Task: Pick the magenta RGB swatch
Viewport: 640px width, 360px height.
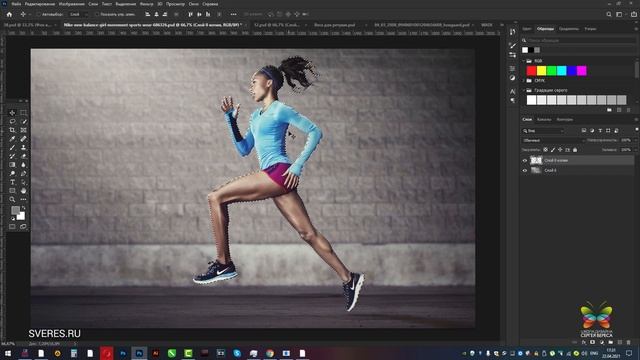Action: 582,71
